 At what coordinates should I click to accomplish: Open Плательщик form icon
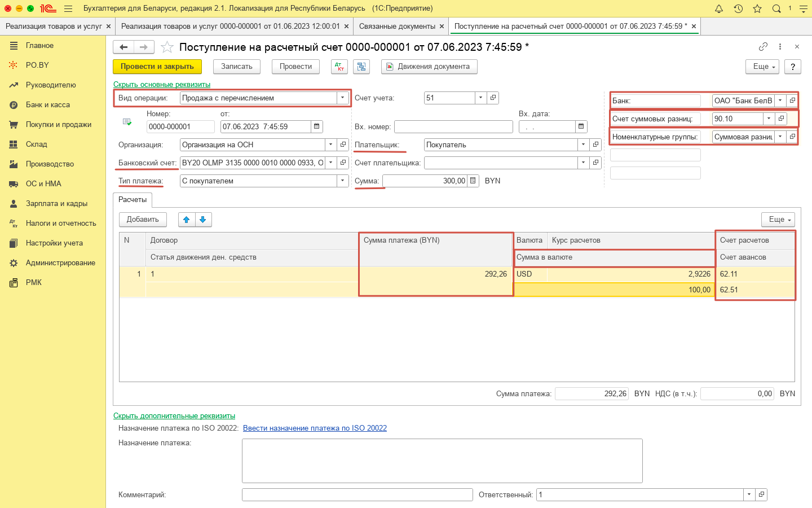(x=595, y=144)
